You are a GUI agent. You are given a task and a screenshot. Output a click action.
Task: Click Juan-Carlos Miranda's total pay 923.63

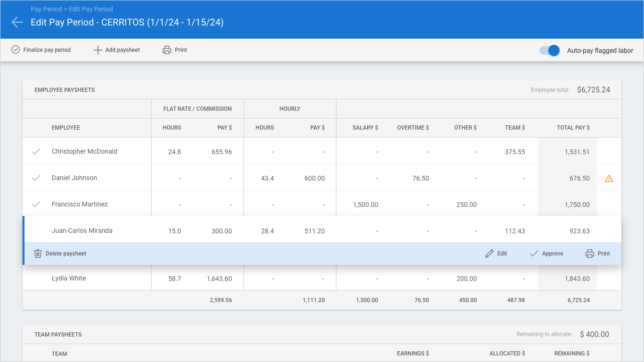click(579, 231)
